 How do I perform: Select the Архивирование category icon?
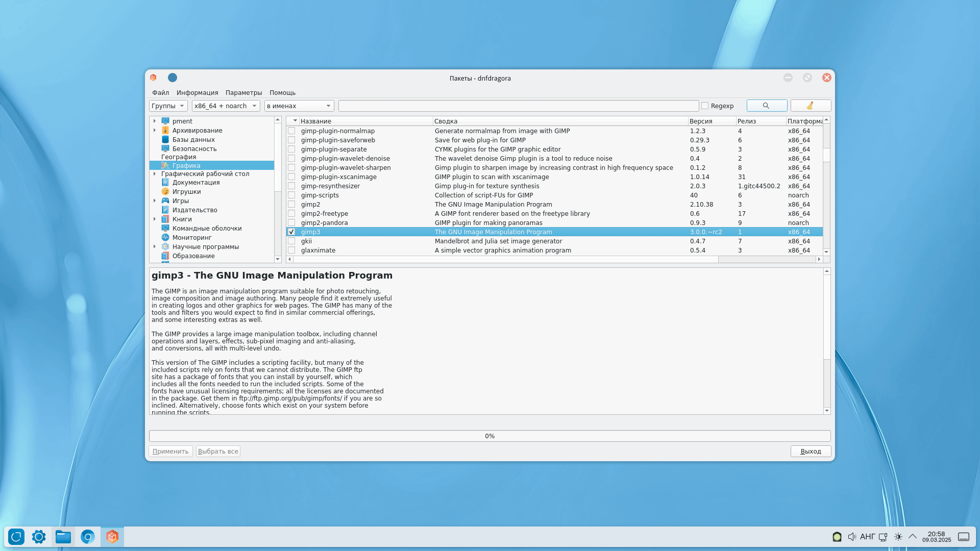coord(165,130)
